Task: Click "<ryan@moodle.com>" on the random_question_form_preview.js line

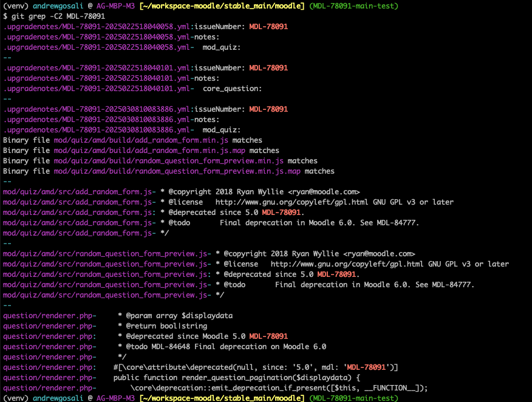Action: [379, 254]
